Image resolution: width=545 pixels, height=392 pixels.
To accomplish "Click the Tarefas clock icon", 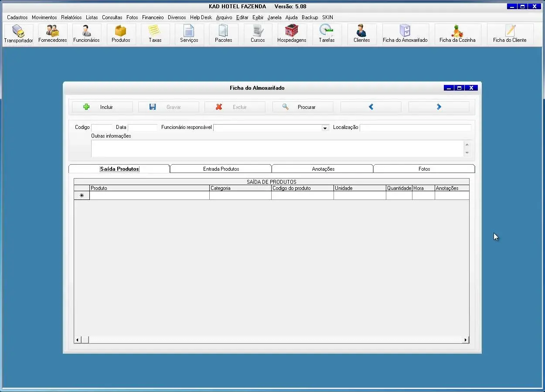I will pyautogui.click(x=327, y=34).
